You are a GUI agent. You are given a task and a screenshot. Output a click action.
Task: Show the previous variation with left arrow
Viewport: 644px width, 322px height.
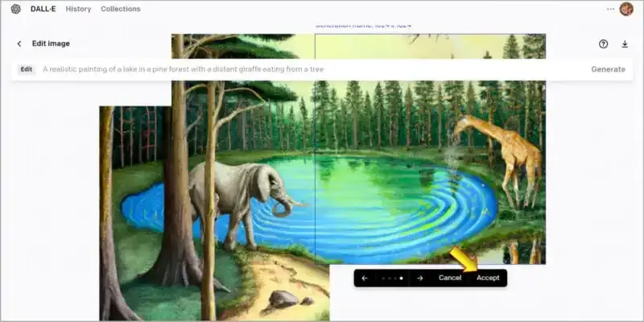click(x=365, y=278)
